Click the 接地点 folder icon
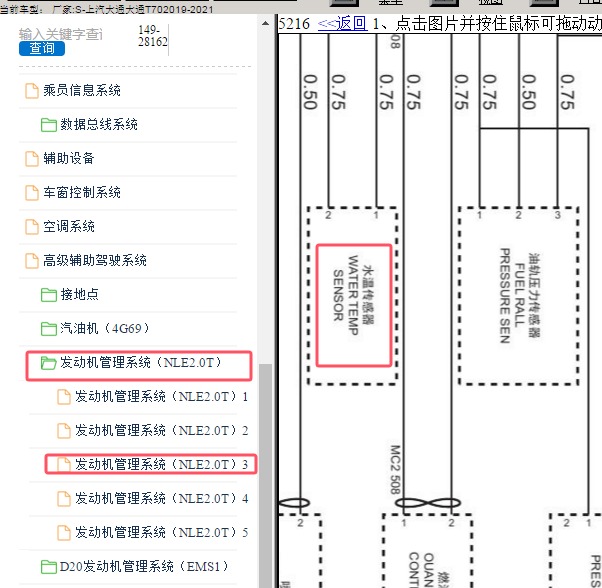 click(x=49, y=295)
